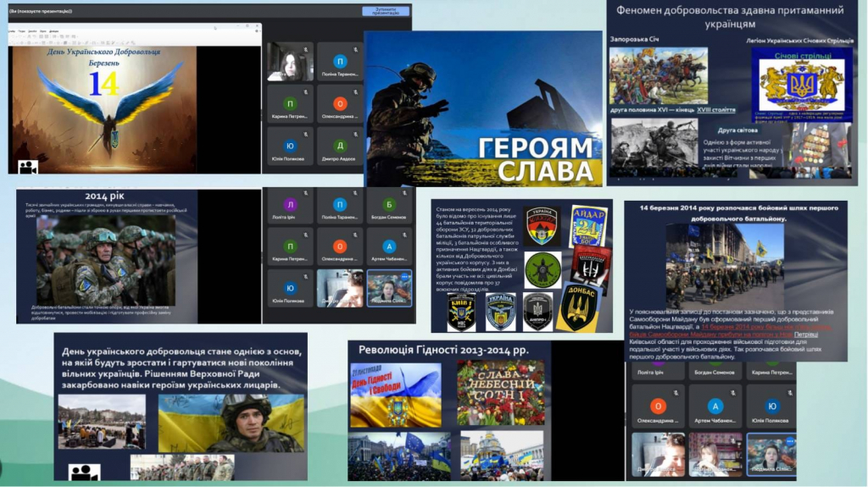868x487 pixels.
Task: Click the blue А avatar in the bottom-right grid
Action: click(715, 407)
